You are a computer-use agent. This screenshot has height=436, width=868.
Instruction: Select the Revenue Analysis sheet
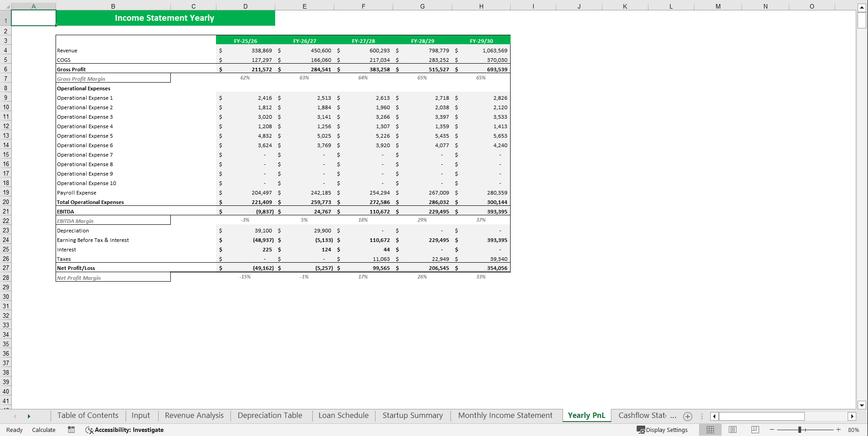pos(194,415)
